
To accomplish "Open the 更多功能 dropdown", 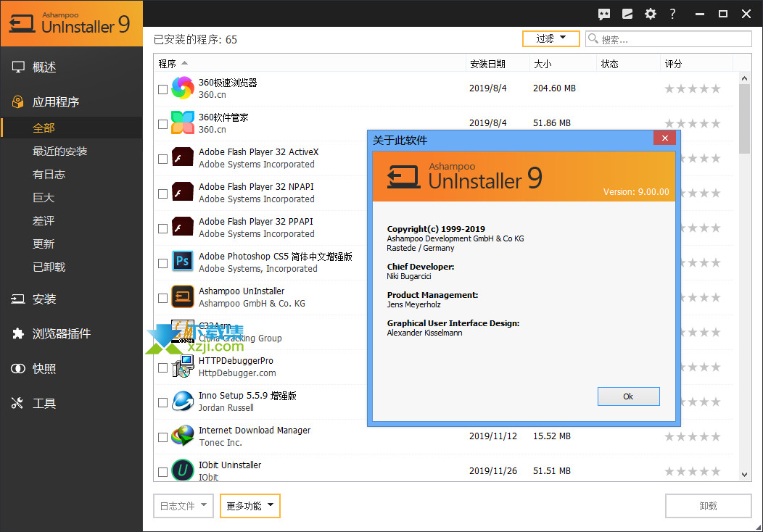I will 250,506.
